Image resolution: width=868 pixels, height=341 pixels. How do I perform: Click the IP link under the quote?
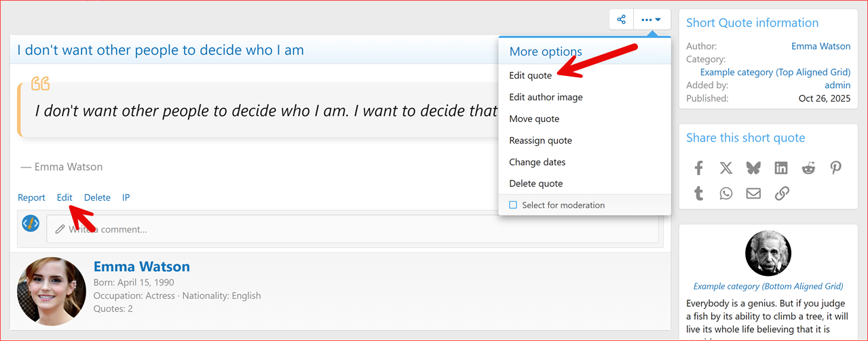(126, 197)
